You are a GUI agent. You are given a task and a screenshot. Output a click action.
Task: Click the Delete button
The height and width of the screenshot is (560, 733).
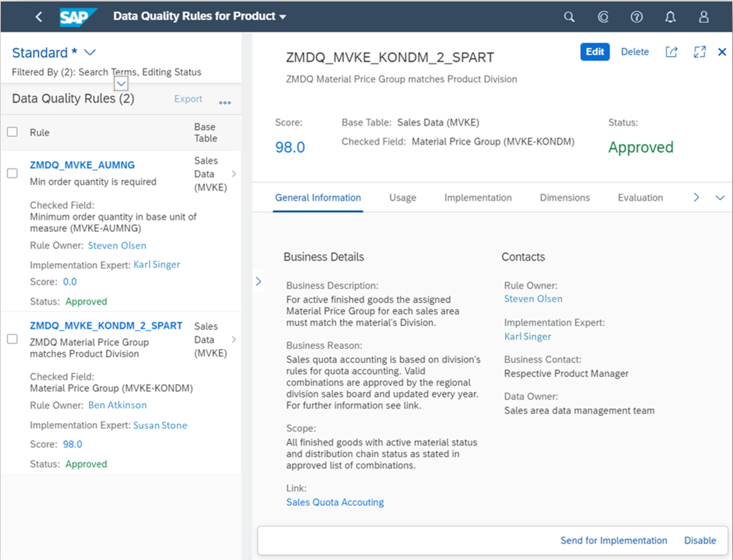tap(635, 52)
